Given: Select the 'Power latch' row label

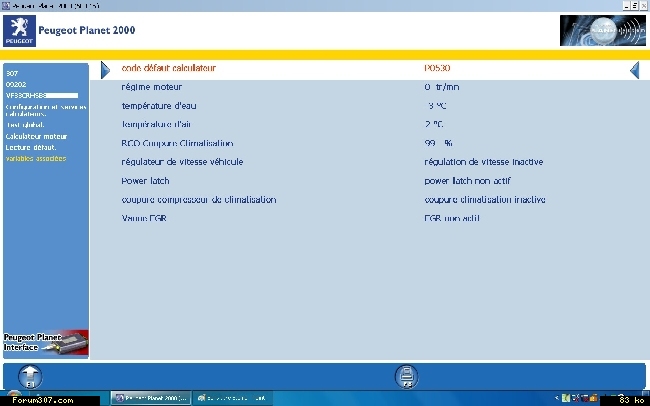Looking at the screenshot, I should tap(145, 181).
